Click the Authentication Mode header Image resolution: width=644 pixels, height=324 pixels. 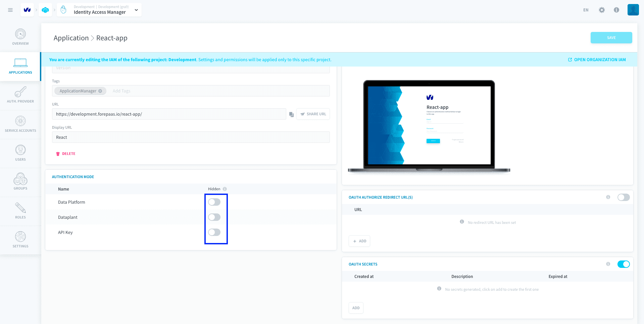tap(73, 177)
